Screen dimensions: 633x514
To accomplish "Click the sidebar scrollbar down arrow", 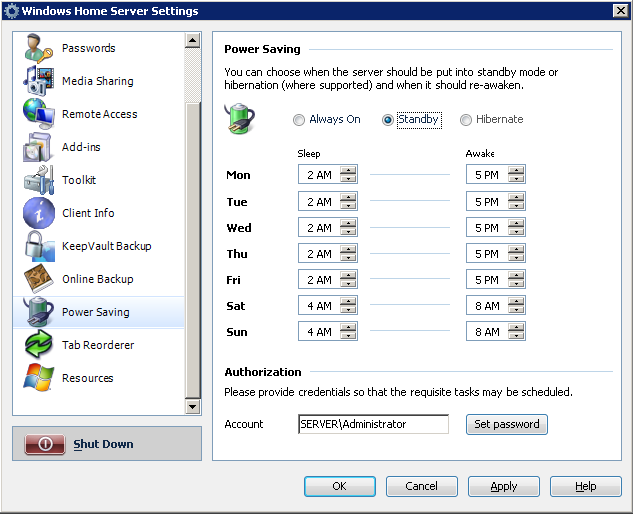I will coord(193,406).
